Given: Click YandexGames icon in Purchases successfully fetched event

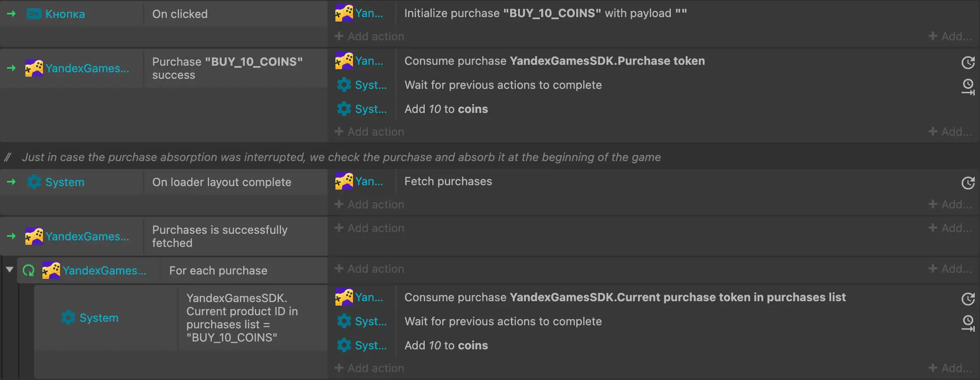Looking at the screenshot, I should 34,236.
